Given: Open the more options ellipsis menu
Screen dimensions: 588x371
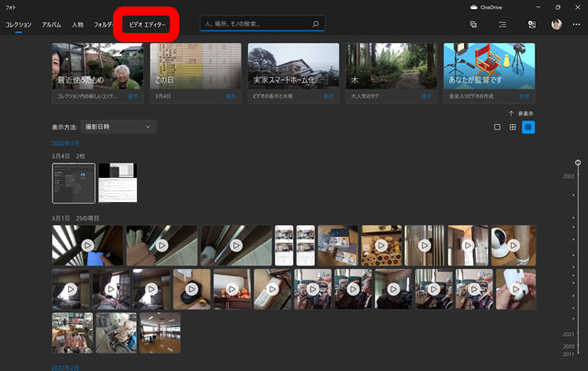Looking at the screenshot, I should 576,25.
